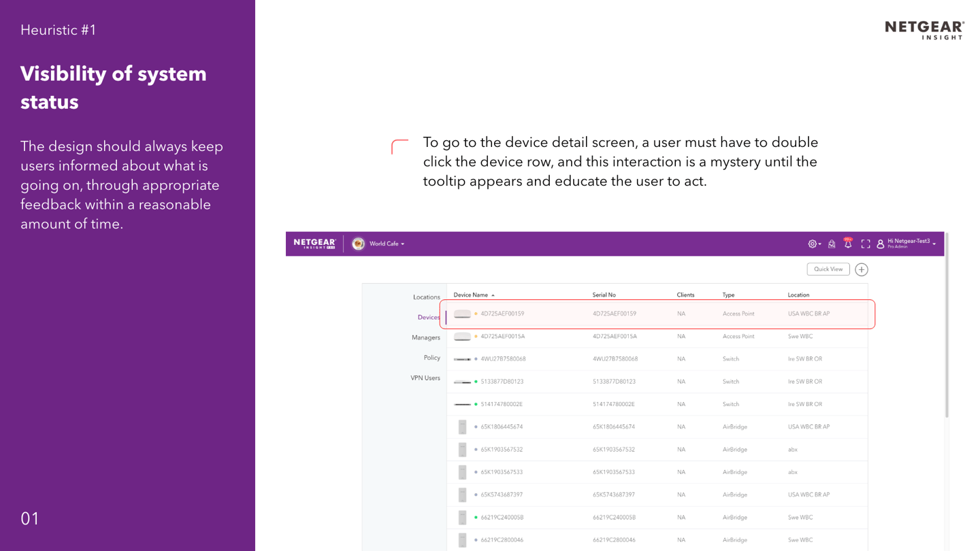Click the Clients column header
This screenshot has width=980, height=551.
(685, 295)
